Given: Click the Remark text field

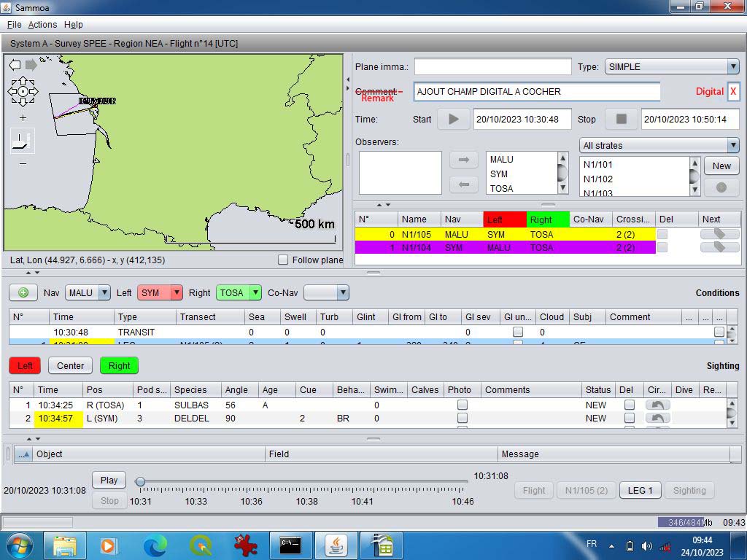Looking at the screenshot, I should click(x=537, y=91).
